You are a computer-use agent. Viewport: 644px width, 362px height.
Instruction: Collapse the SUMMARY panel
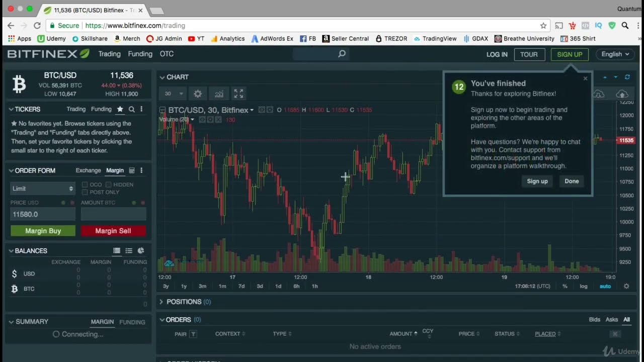(11, 322)
